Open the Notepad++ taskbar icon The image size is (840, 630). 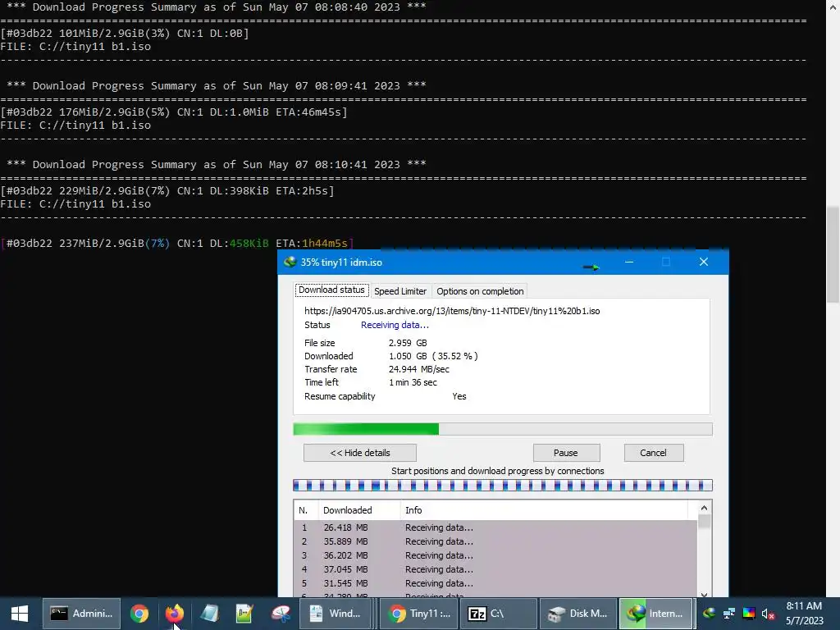tap(244, 614)
